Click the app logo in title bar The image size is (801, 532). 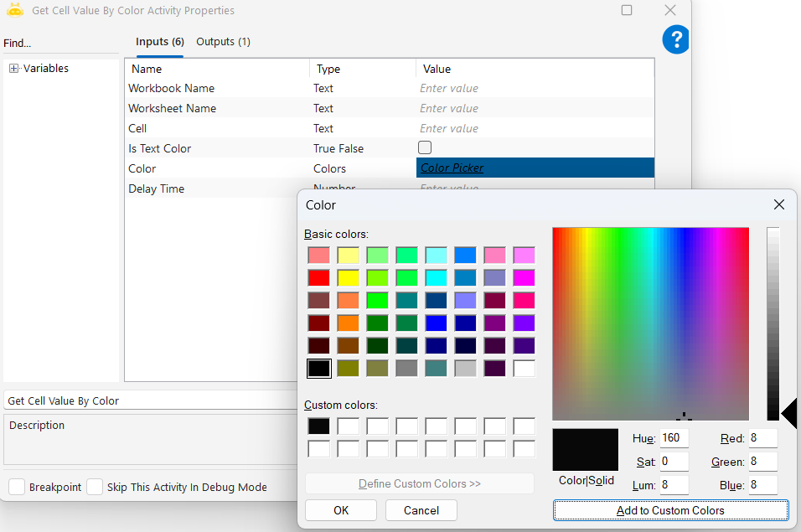tap(15, 11)
